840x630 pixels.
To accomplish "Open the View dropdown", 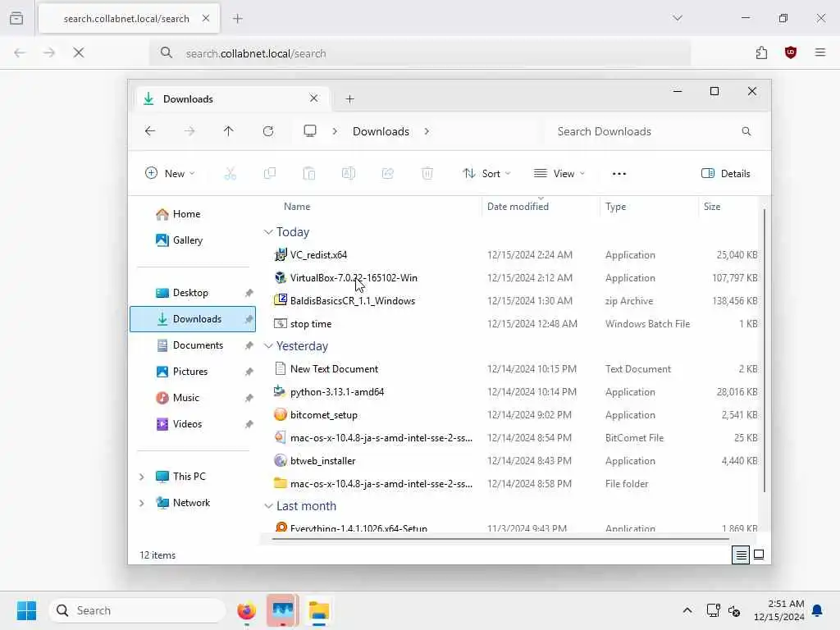I will [x=559, y=174].
